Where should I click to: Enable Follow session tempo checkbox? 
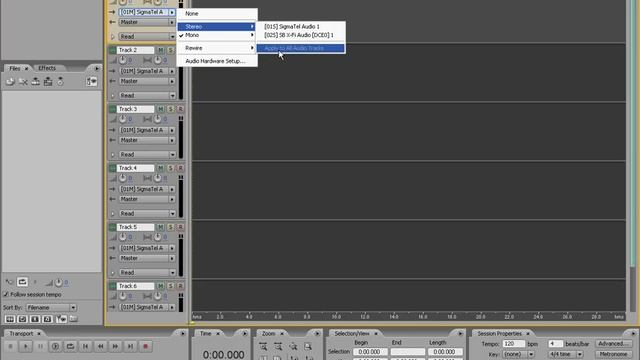[6, 294]
